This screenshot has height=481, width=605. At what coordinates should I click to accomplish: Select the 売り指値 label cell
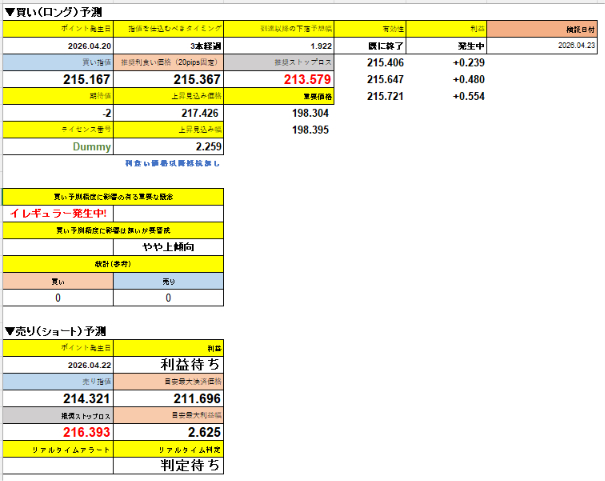coord(58,381)
